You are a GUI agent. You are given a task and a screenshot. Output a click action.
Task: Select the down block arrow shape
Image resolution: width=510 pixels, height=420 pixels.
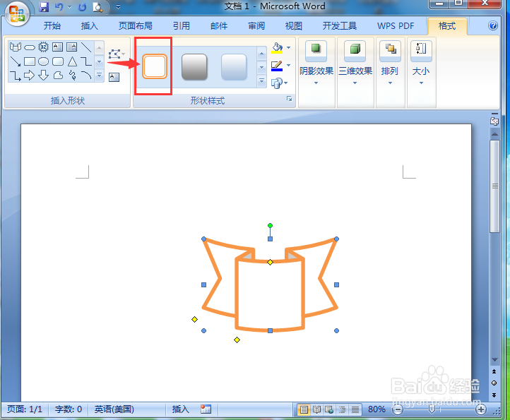(x=43, y=76)
